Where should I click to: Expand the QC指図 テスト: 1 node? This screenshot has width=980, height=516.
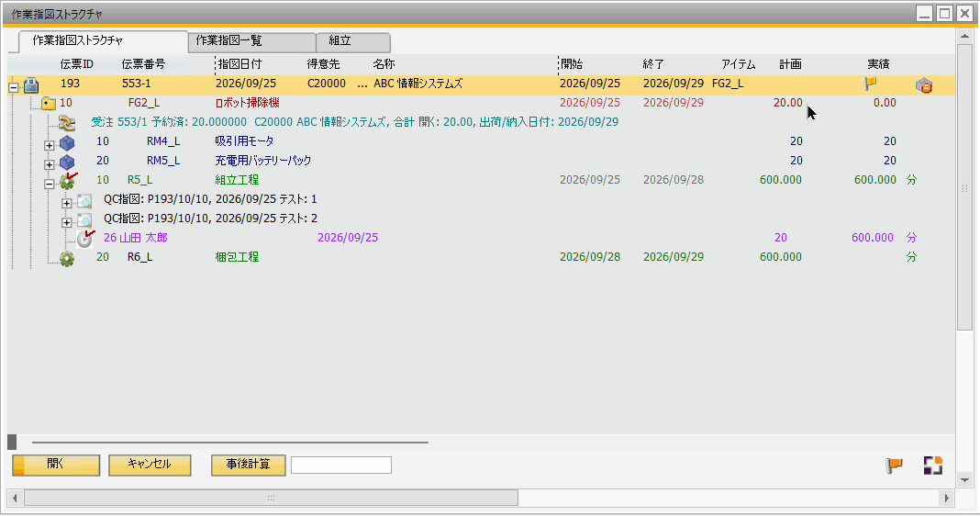click(x=67, y=203)
